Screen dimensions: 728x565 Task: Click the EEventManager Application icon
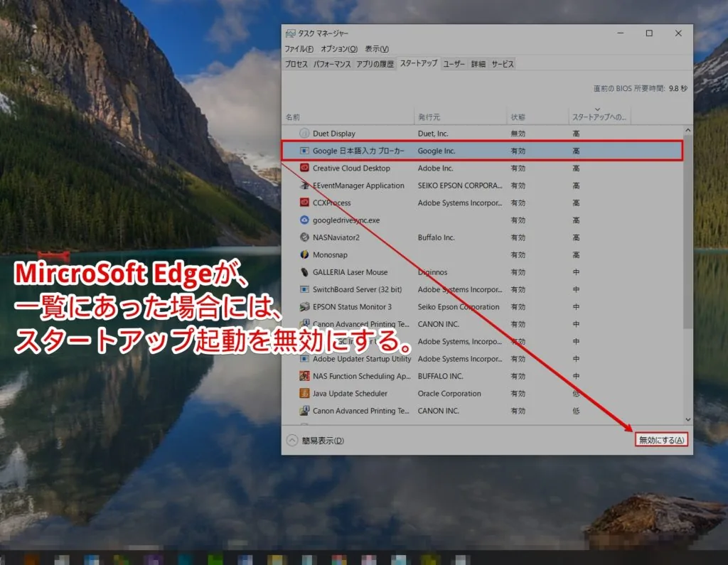304,185
